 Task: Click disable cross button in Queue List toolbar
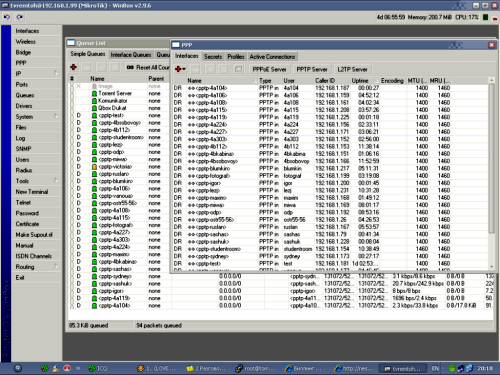pyautogui.click(x=114, y=67)
